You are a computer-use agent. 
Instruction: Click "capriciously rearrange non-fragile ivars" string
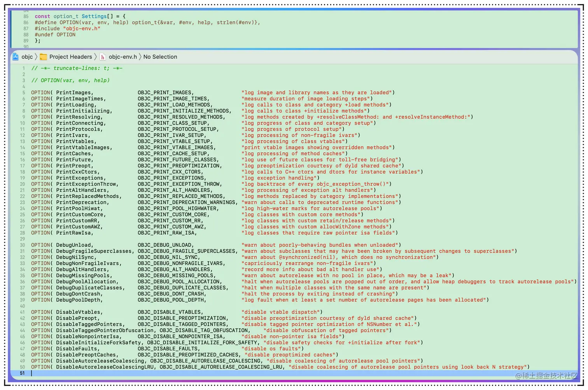pos(307,264)
